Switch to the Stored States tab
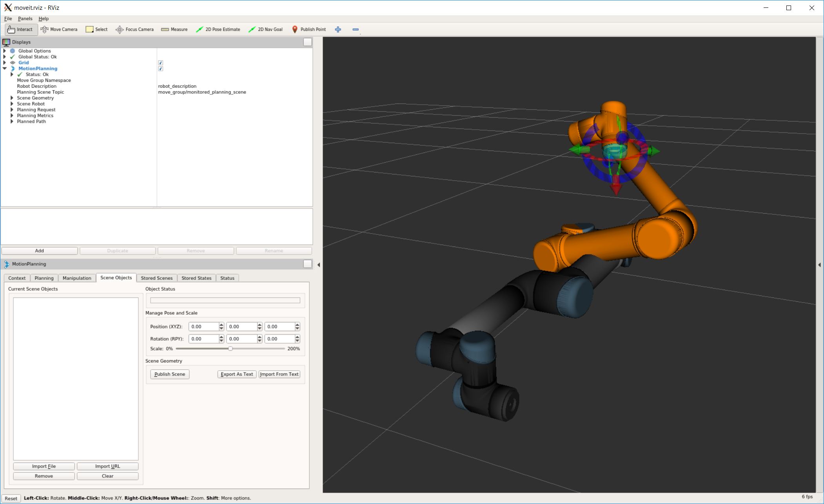Screen dimensions: 824x504 197,277
